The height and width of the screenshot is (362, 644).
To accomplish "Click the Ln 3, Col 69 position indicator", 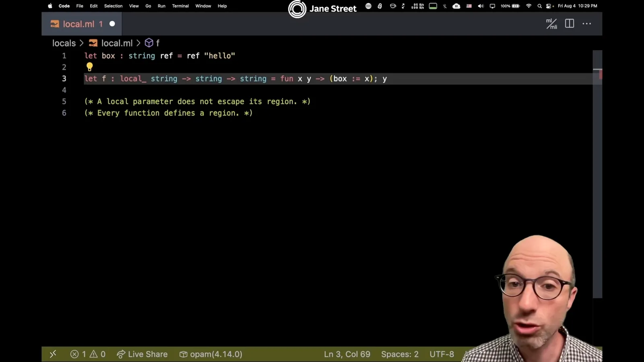I will [347, 354].
